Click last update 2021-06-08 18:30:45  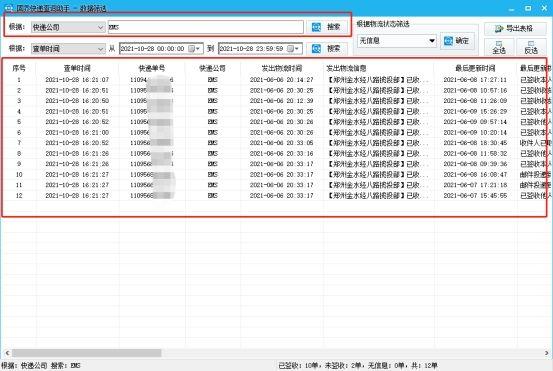[475, 143]
